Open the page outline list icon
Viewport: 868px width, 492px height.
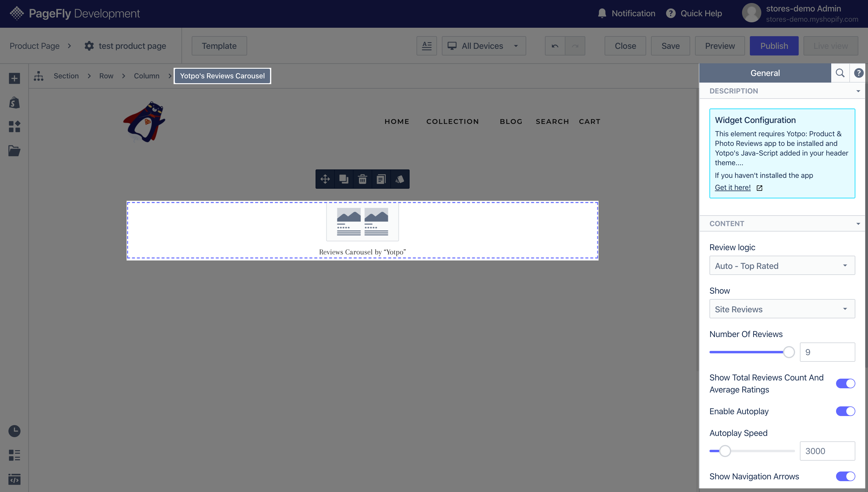tap(14, 455)
